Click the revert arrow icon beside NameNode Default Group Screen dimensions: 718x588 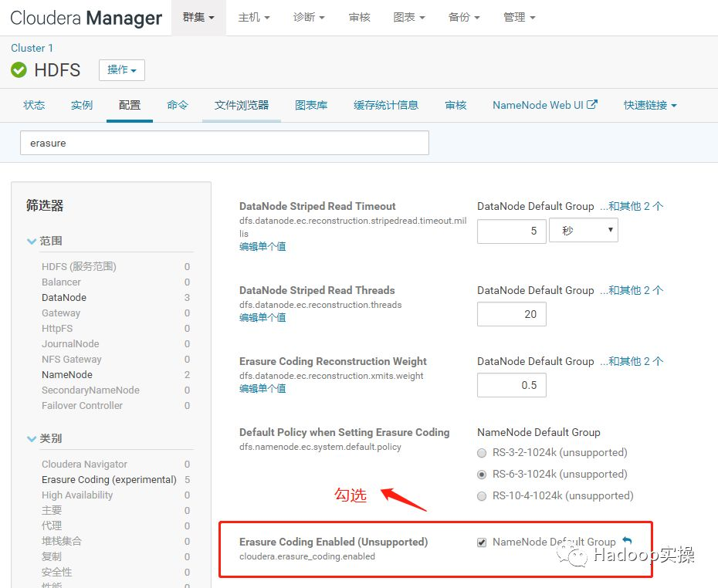tap(627, 541)
